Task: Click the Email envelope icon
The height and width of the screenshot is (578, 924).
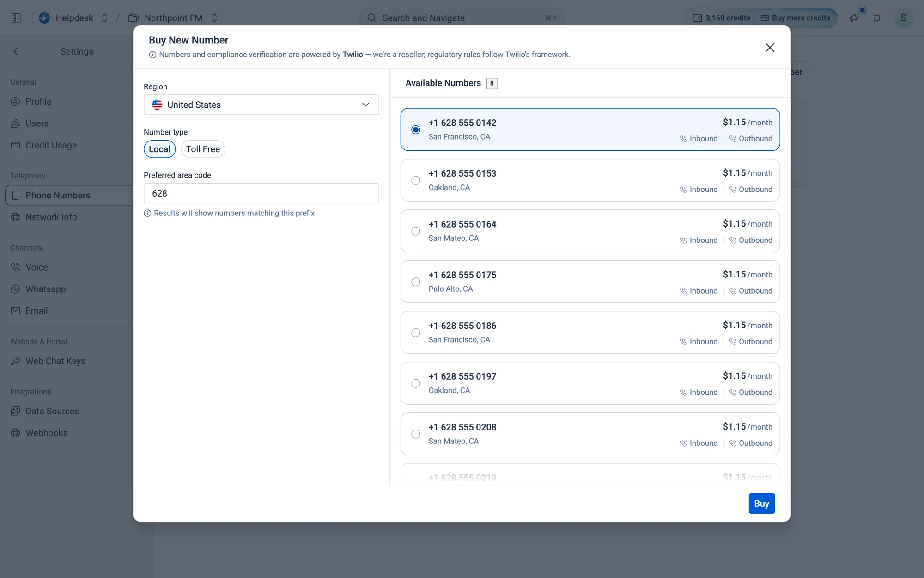Action: (x=16, y=311)
